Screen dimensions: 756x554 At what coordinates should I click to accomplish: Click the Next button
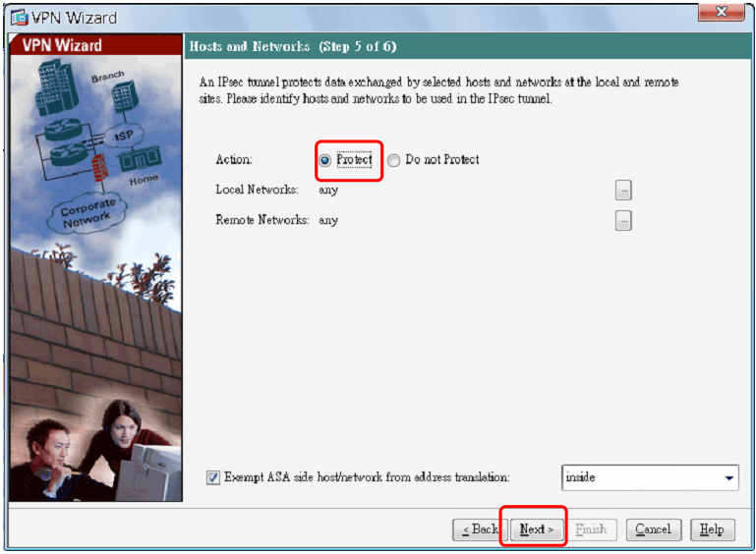(536, 529)
